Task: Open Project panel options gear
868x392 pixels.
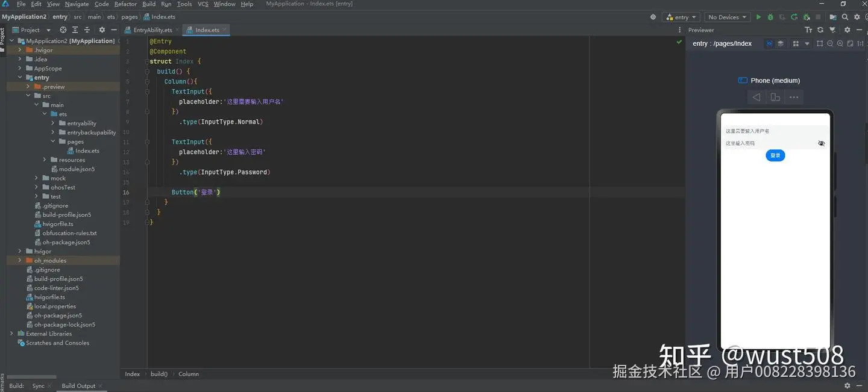Action: tap(102, 30)
